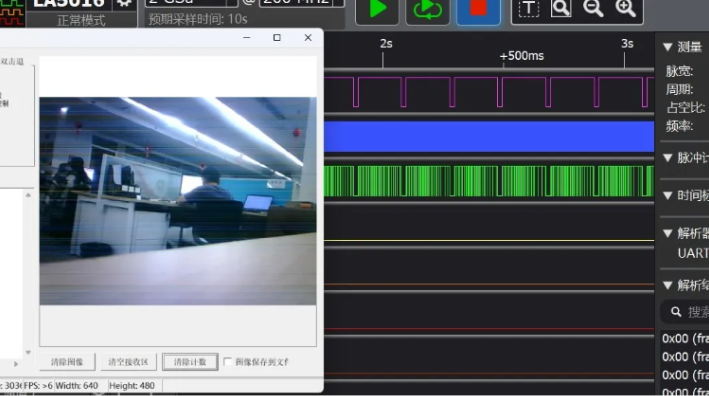Zoom in the waveform view

coord(625,8)
